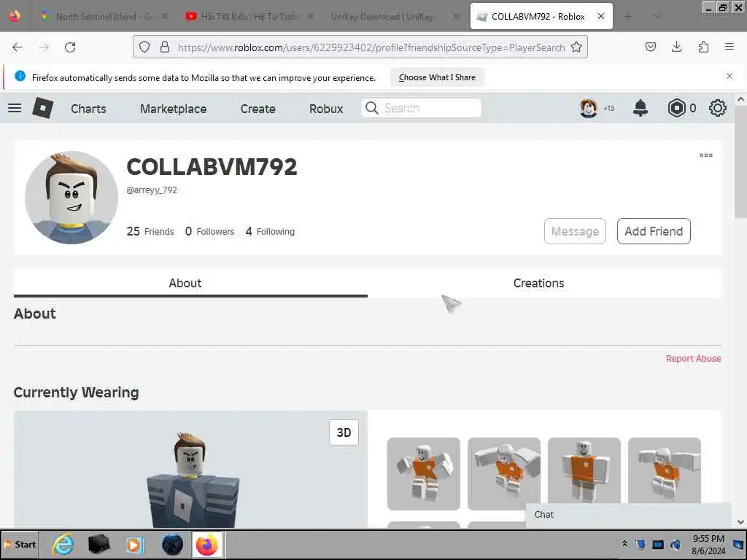Dismiss the Firefox data notification bar

click(x=729, y=76)
